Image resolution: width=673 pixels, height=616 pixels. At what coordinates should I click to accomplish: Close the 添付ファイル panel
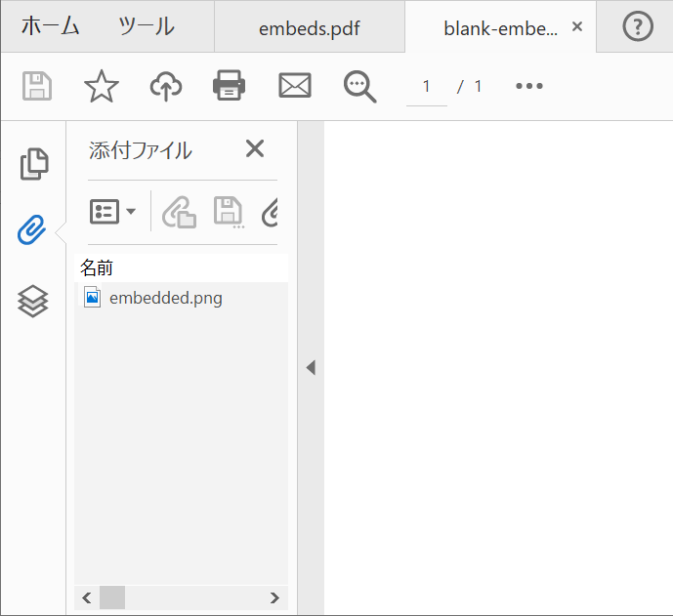pos(254,148)
